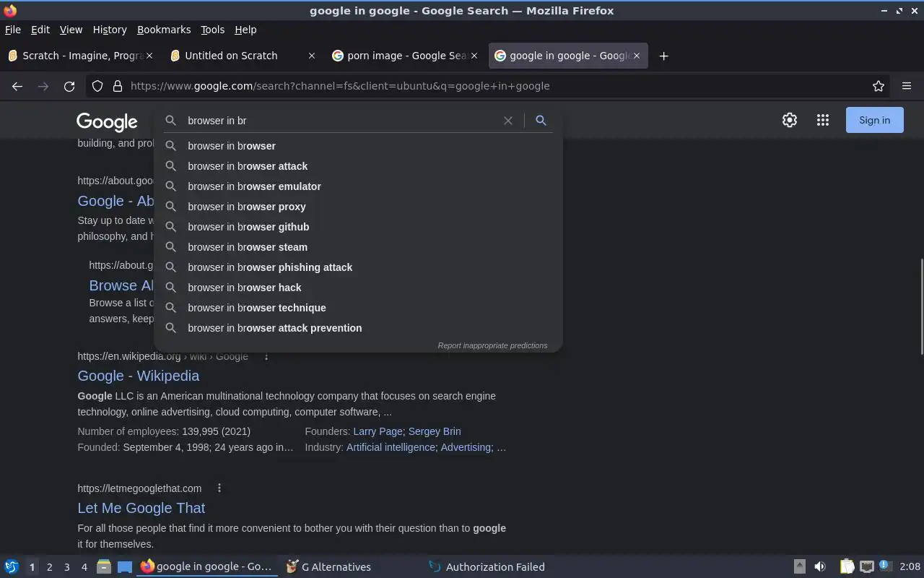Open the Let Me Google That result

(x=141, y=508)
